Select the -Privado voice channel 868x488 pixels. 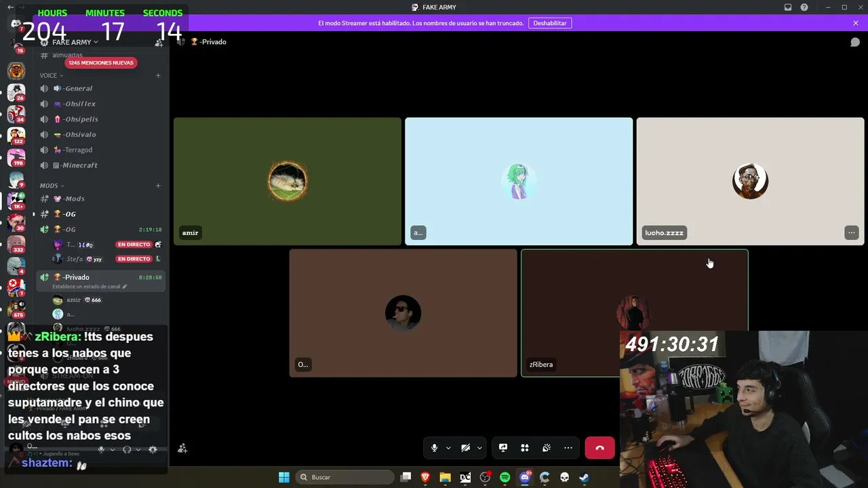(100, 277)
